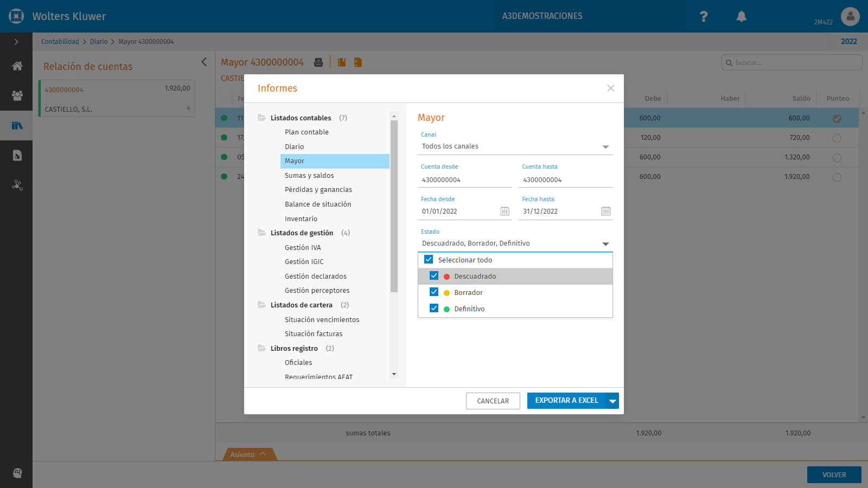Click the orange ledger book icon
Image resolution: width=868 pixels, height=488 pixels.
(x=342, y=62)
